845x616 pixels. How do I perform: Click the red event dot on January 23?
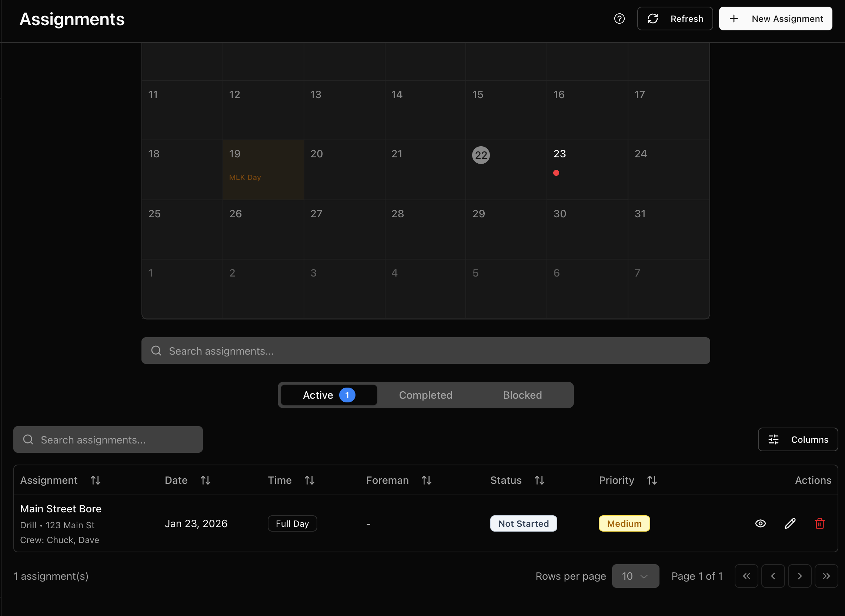557,173
